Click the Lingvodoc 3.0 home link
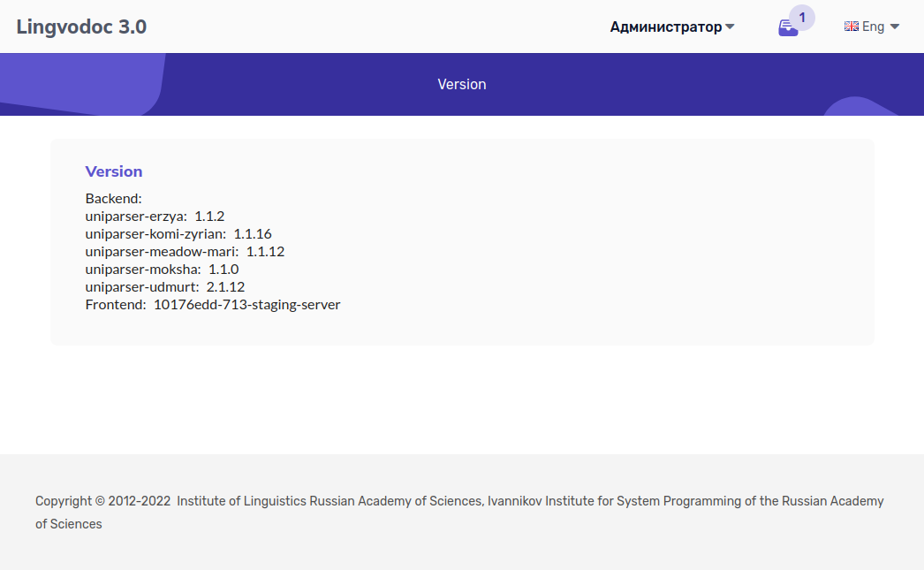This screenshot has height=570, width=924. pyautogui.click(x=81, y=27)
